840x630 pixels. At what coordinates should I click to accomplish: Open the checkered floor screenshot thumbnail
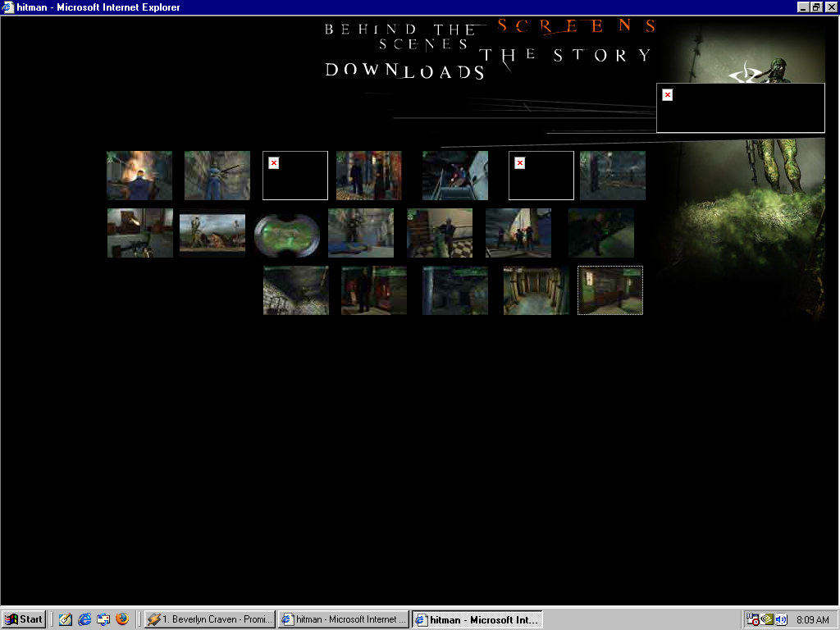coord(440,233)
